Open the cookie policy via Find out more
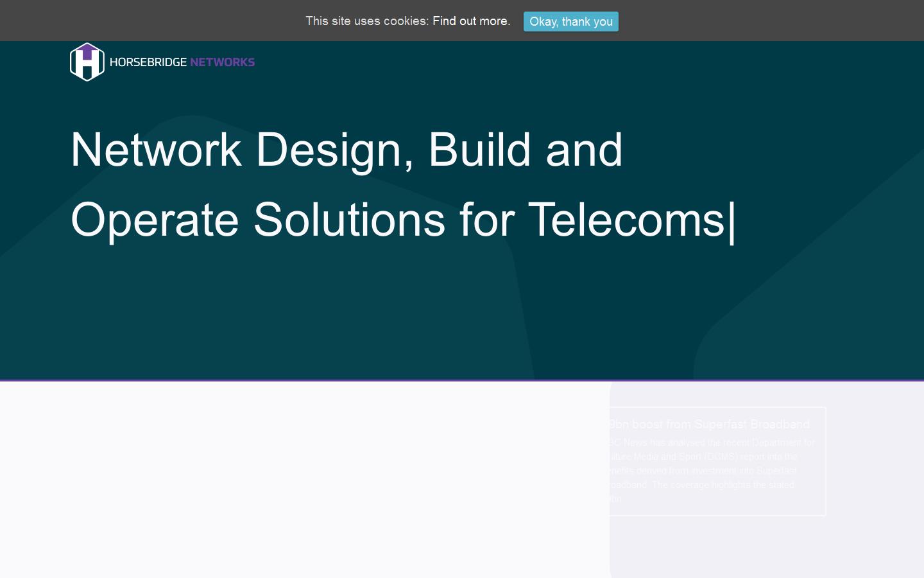Screen dimensions: 924x578 point(471,21)
